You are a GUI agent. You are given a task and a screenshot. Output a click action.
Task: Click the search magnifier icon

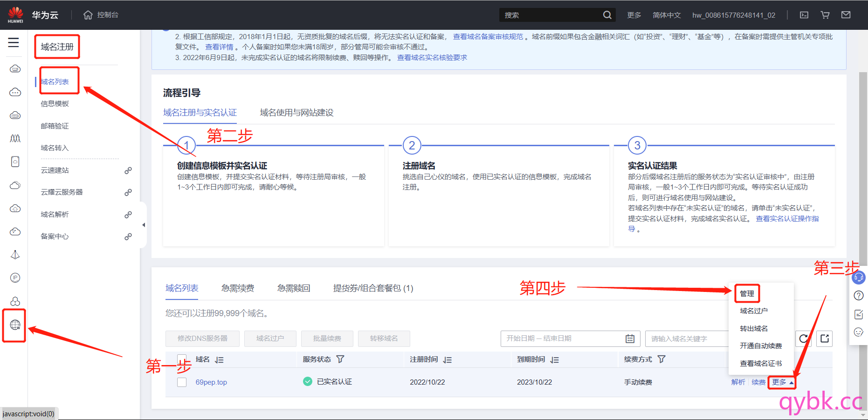click(607, 15)
